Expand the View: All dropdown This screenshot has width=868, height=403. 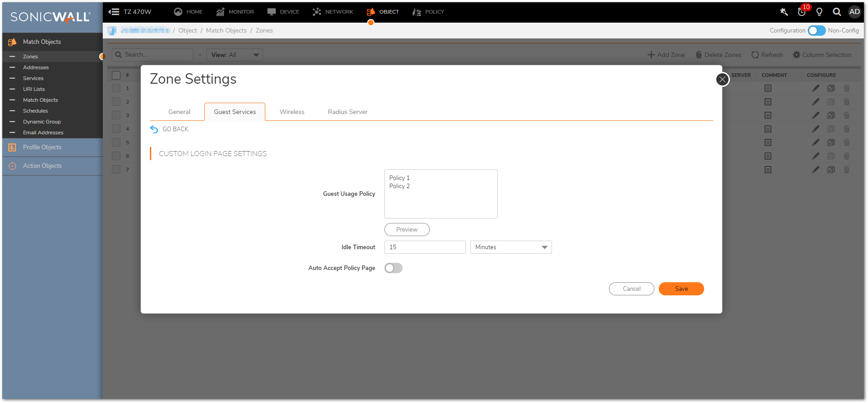(x=235, y=55)
